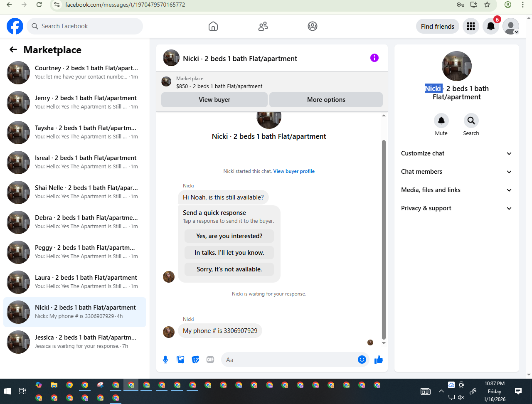
Task: Attach a photo using the image icon
Action: [180, 360]
